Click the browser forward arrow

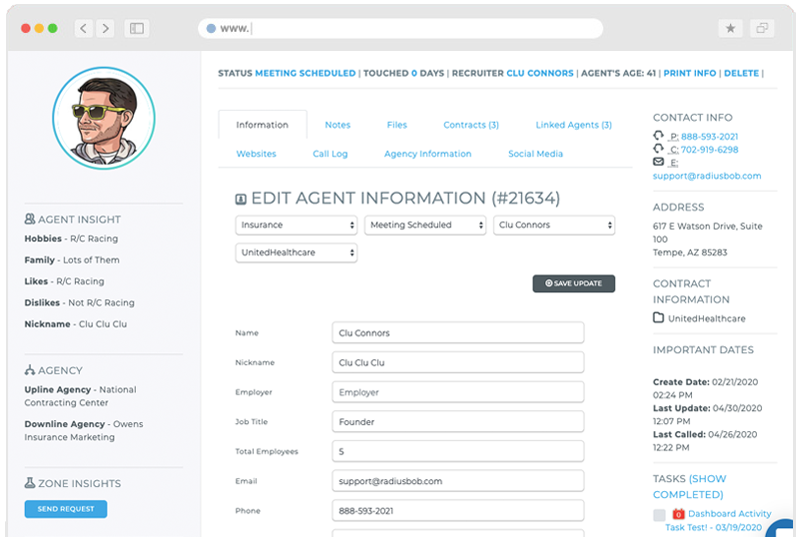click(105, 29)
